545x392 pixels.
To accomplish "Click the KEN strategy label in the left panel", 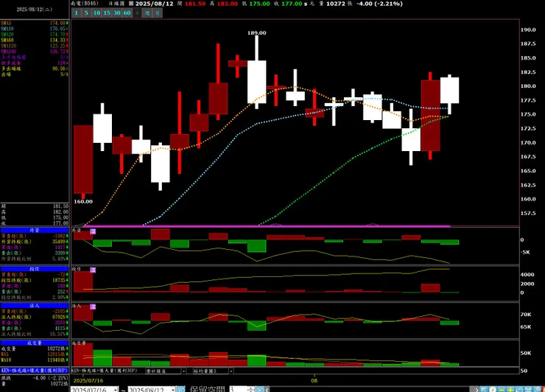I will click(x=35, y=371).
